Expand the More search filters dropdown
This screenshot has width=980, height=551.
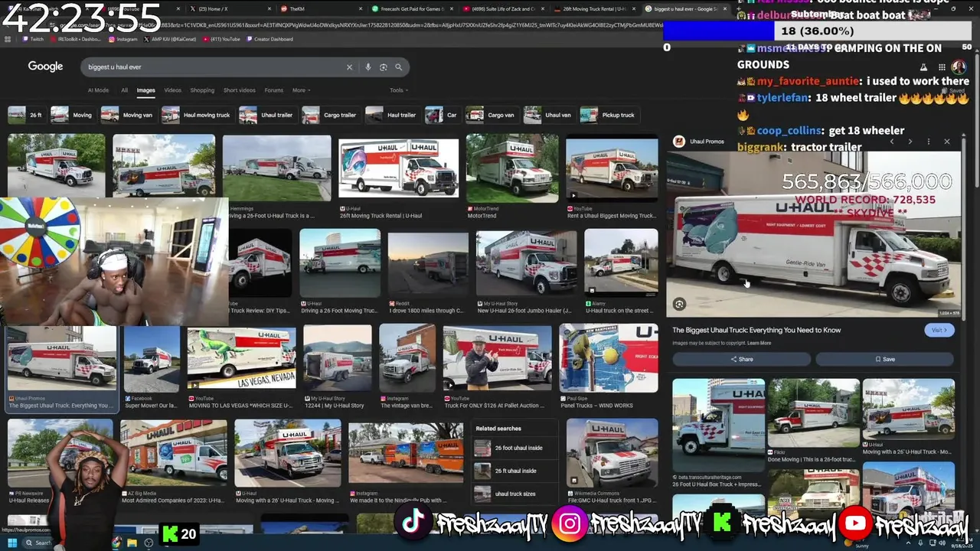coord(301,90)
